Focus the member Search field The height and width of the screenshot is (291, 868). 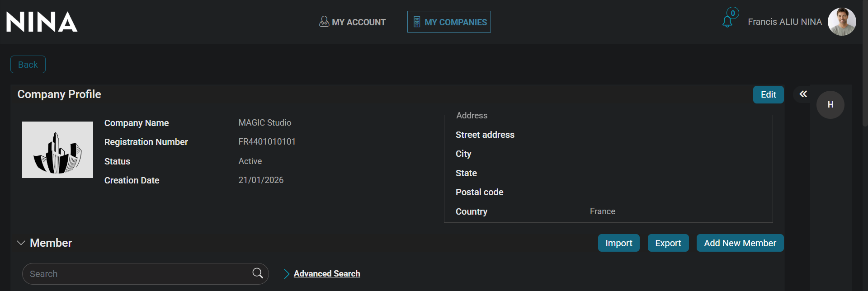pyautogui.click(x=136, y=274)
